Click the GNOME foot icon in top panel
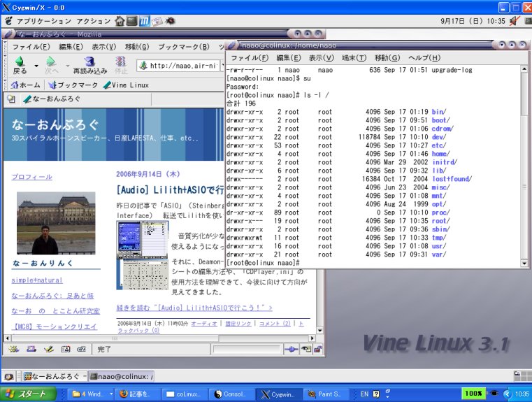This screenshot has width=532, height=402. 8,21
